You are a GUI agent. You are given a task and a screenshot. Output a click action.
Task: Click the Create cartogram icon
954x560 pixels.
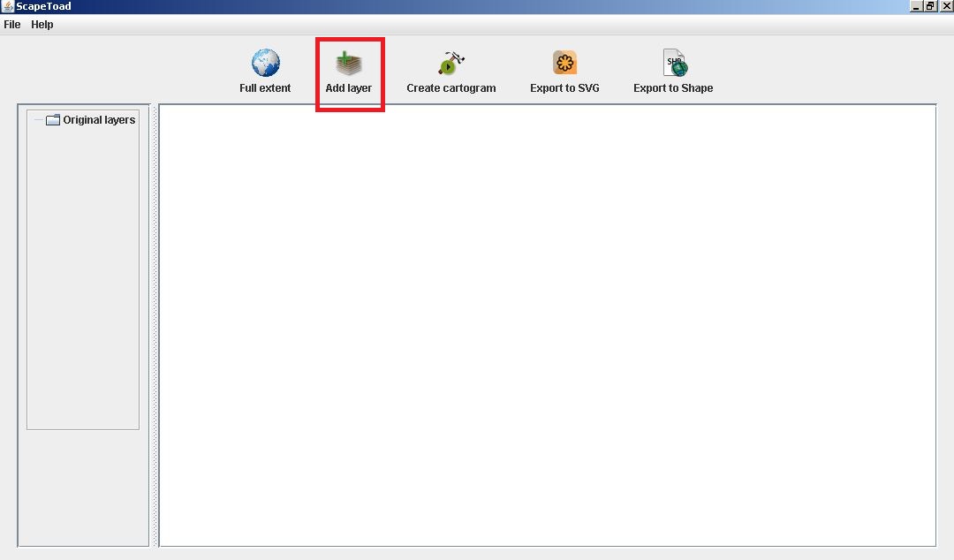pyautogui.click(x=450, y=64)
